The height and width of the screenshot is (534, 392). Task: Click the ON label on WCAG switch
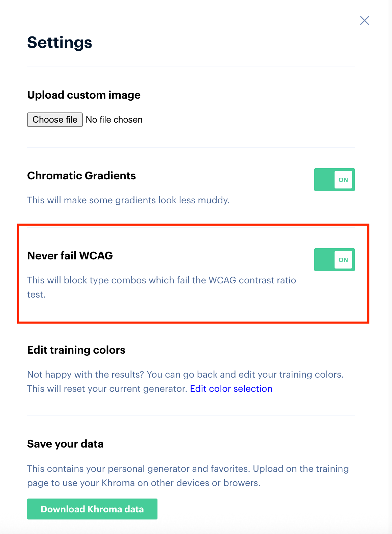[x=343, y=260]
